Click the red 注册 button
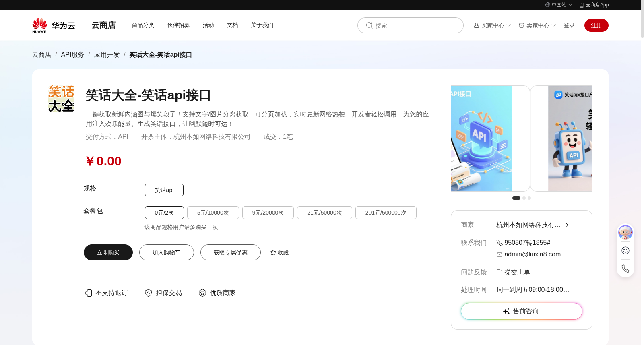This screenshot has width=644, height=345. point(597,25)
